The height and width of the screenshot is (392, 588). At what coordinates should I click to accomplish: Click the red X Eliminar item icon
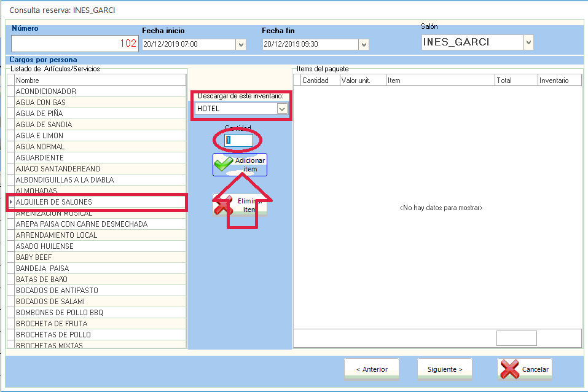(x=224, y=205)
